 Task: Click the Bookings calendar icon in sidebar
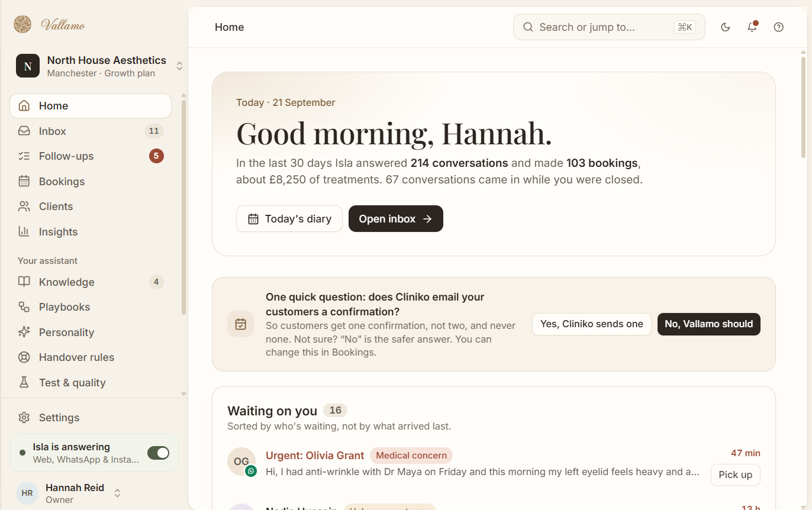tap(24, 181)
